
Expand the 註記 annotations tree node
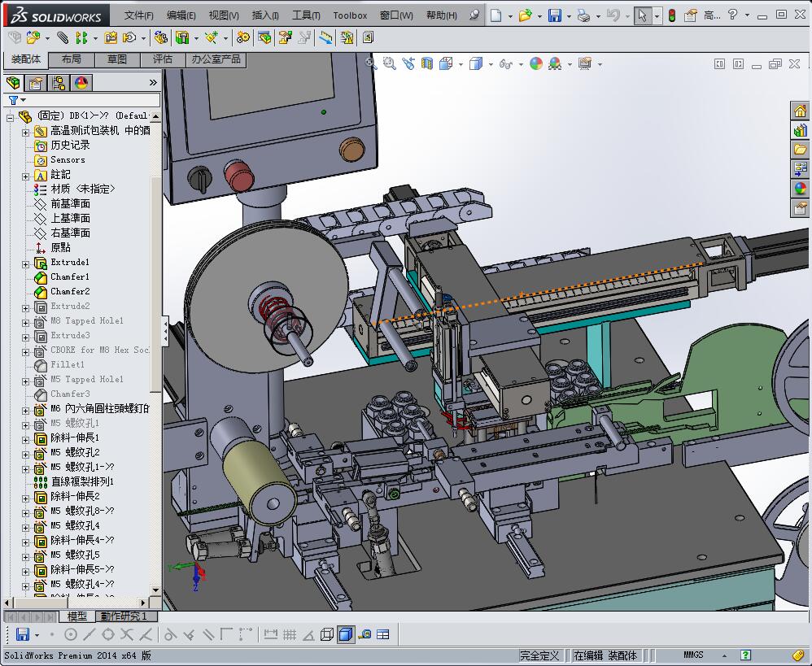coord(25,175)
